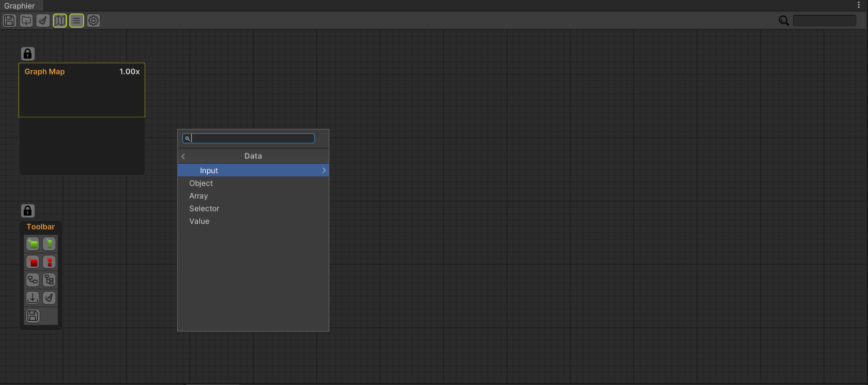This screenshot has width=868, height=385.
Task: Open the three-dot window options menu
Action: pyautogui.click(x=858, y=5)
